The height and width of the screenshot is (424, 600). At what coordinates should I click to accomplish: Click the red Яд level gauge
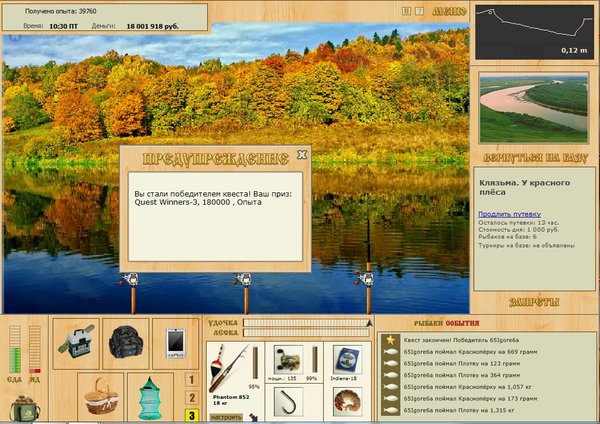point(35,349)
